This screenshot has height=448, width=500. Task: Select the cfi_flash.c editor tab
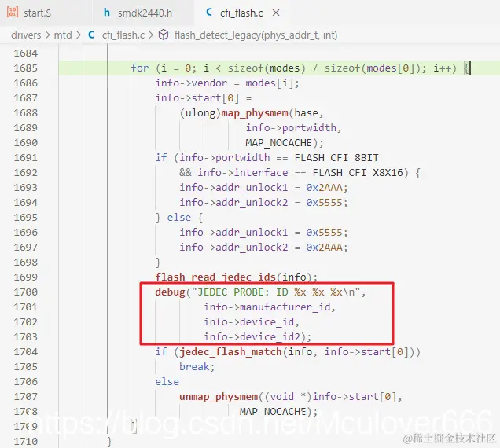coord(241,13)
